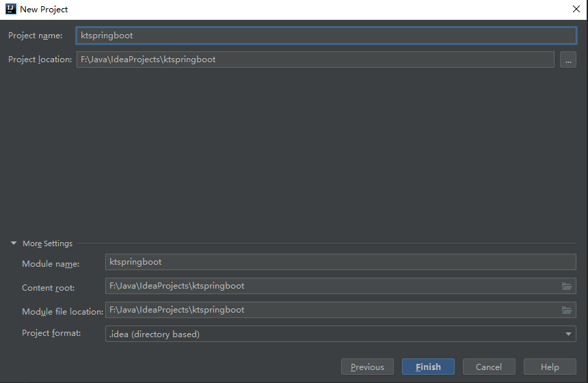Close the New Project dialog window
Viewport: 588px width, 383px height.
click(x=576, y=9)
